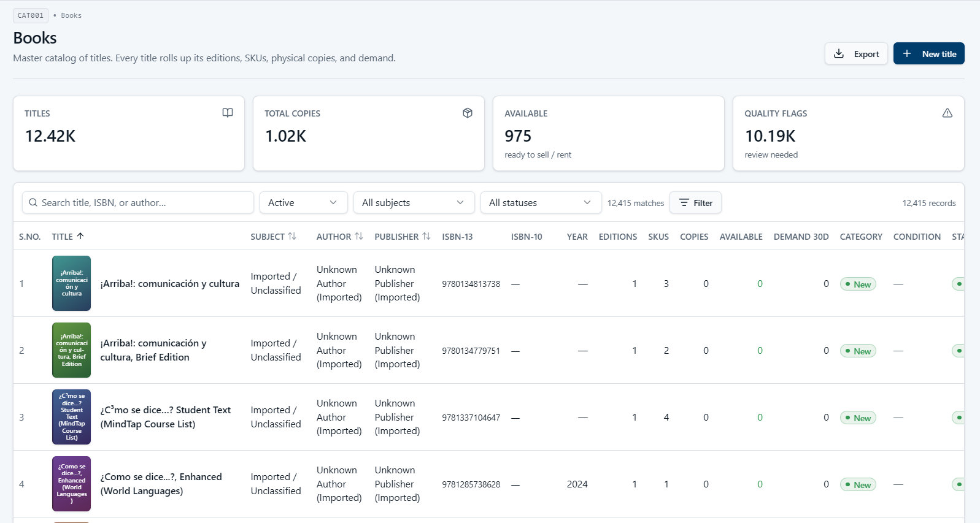Screen dimensions: 980x523
Task: Click ISBN 9781337104647
Action: 471,418
